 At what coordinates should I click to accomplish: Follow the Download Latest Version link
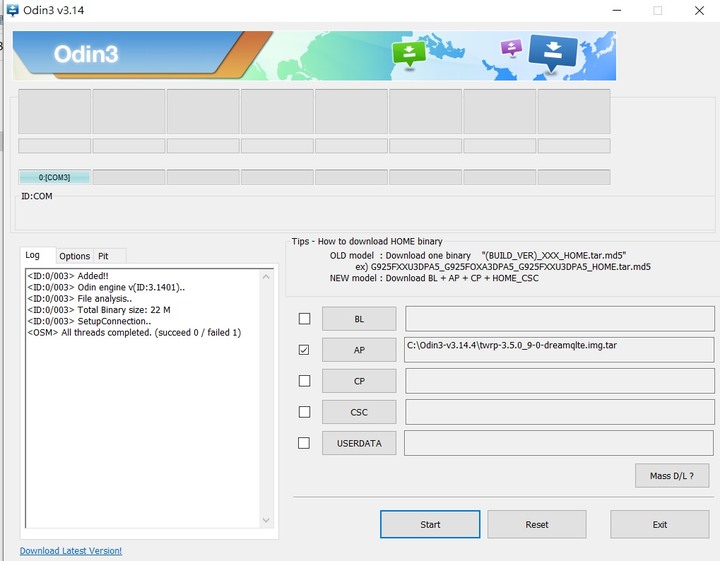pyautogui.click(x=71, y=550)
